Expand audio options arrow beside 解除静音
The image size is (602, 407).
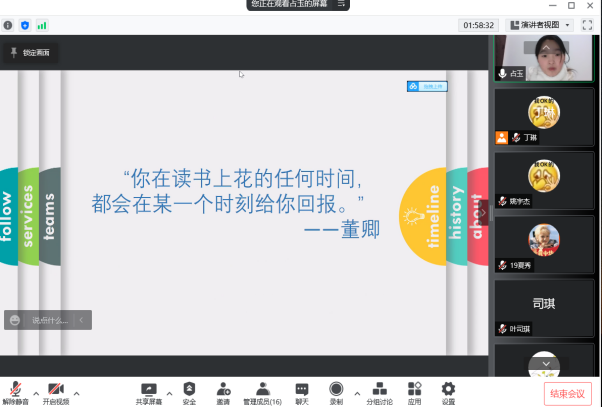36,391
